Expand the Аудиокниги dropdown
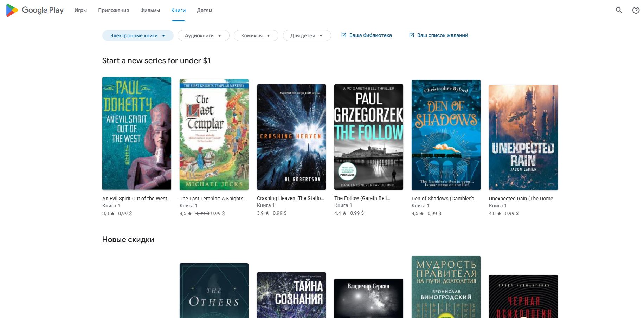 click(x=203, y=35)
